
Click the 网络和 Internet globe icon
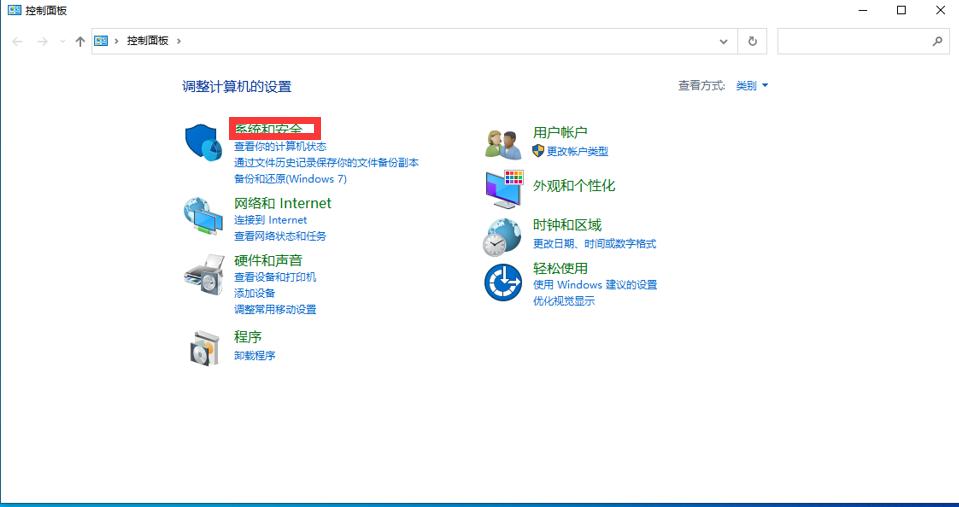(203, 216)
